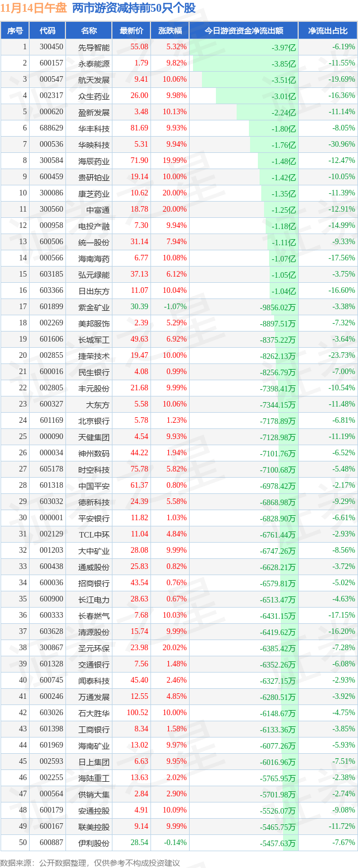Image resolution: width=358 pixels, height=868 pixels.
Task: Click code 605178 for 时空科技
Action: pos(51,469)
